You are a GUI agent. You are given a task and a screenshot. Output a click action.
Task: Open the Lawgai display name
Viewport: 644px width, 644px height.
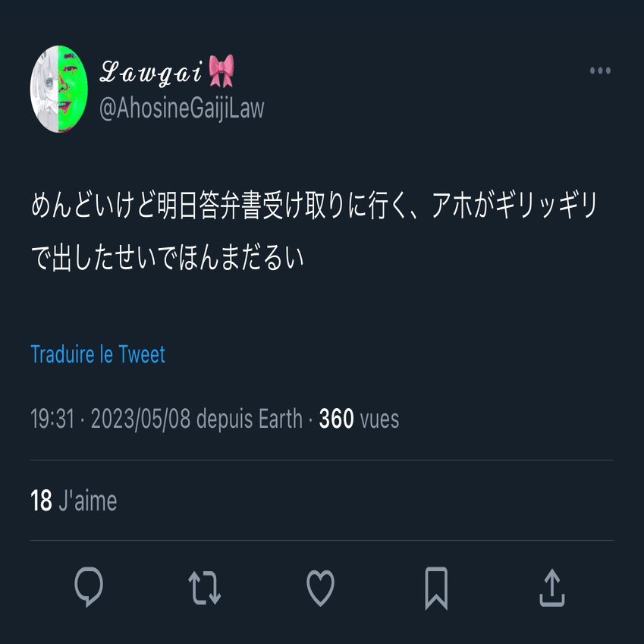151,72
